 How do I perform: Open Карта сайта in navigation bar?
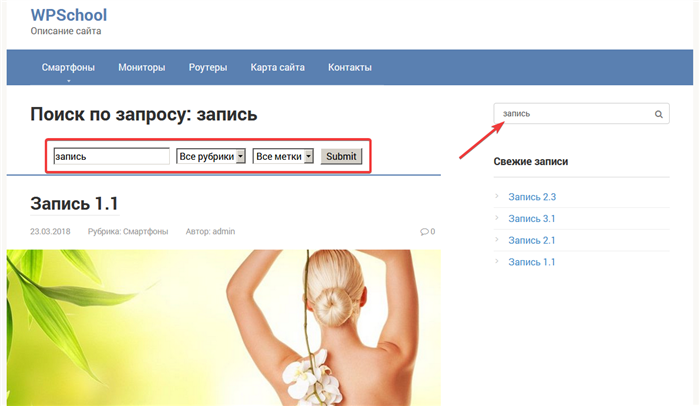coord(277,67)
